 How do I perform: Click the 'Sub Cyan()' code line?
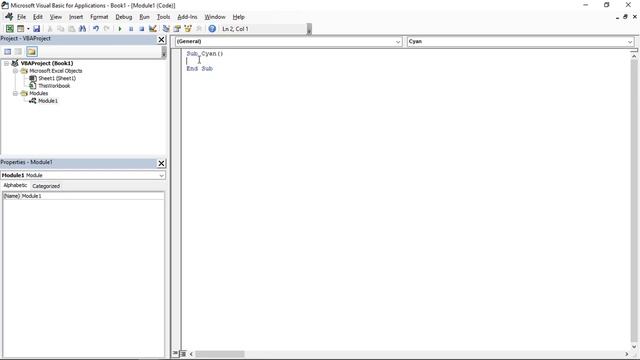[x=205, y=53]
